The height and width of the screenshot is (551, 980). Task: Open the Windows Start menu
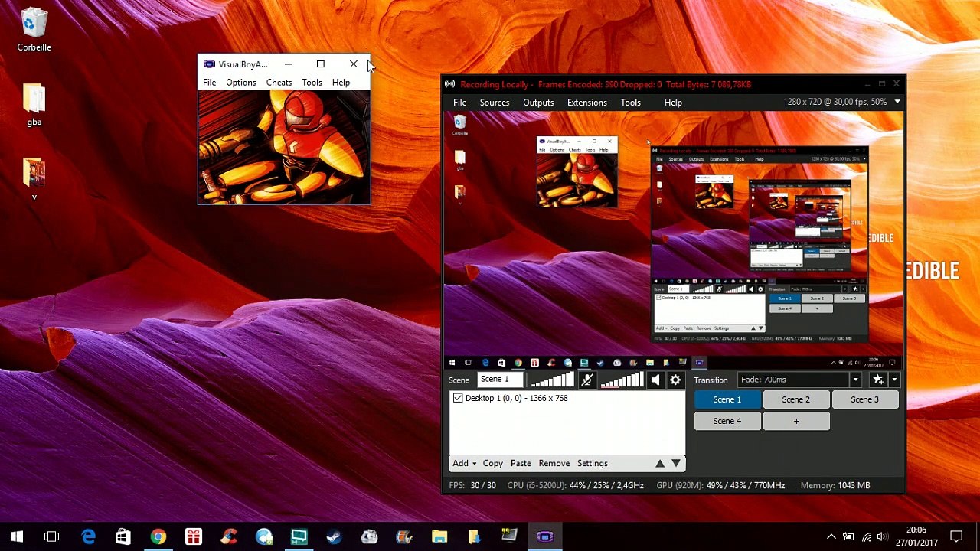17,536
